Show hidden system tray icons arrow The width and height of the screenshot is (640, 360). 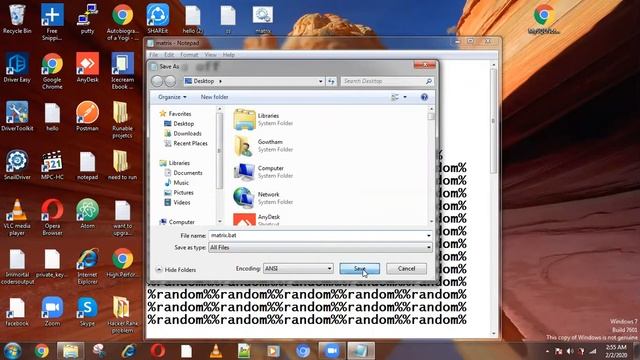(547, 351)
